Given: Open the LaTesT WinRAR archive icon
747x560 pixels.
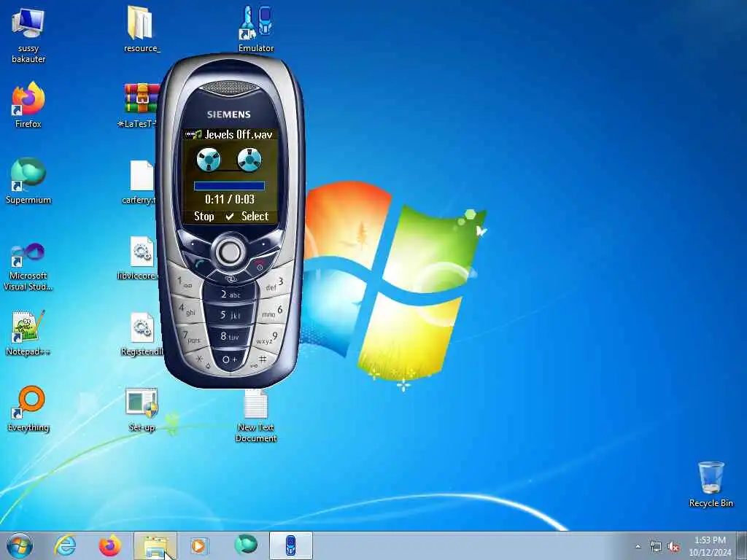Looking at the screenshot, I should point(141,105).
